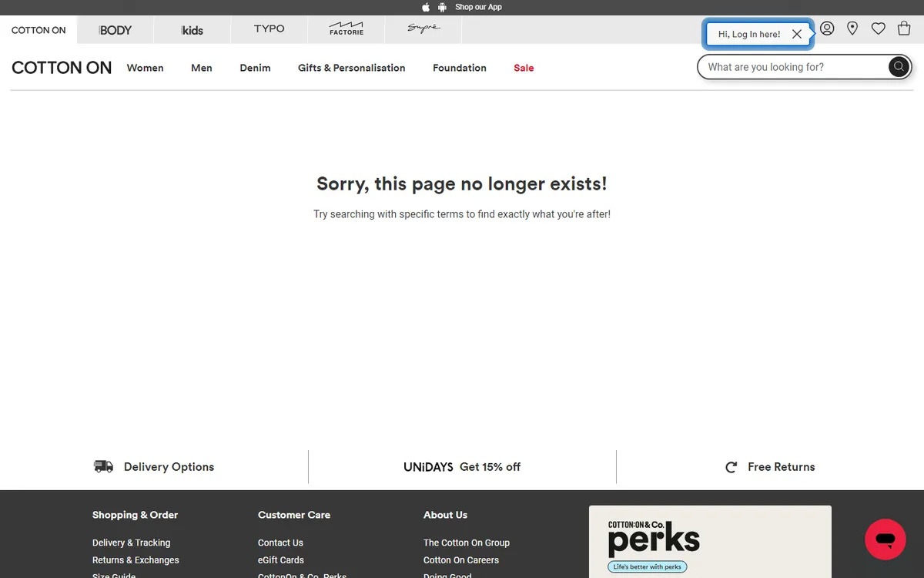Click the search magnifier button
Image resolution: width=924 pixels, height=578 pixels.
(898, 67)
